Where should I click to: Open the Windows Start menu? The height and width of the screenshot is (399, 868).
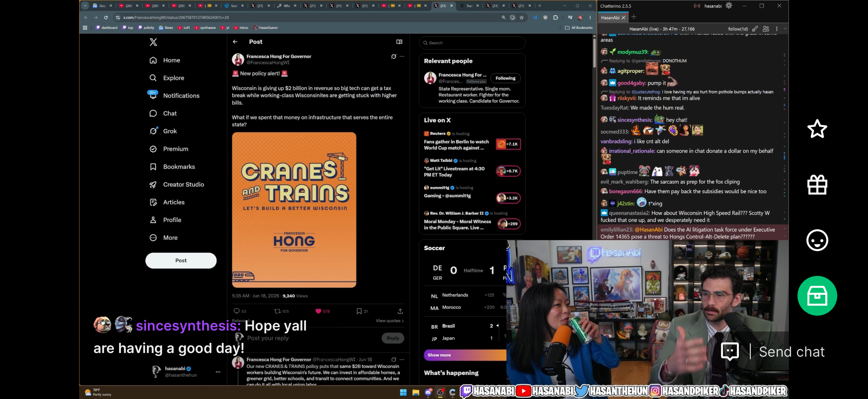point(403,392)
